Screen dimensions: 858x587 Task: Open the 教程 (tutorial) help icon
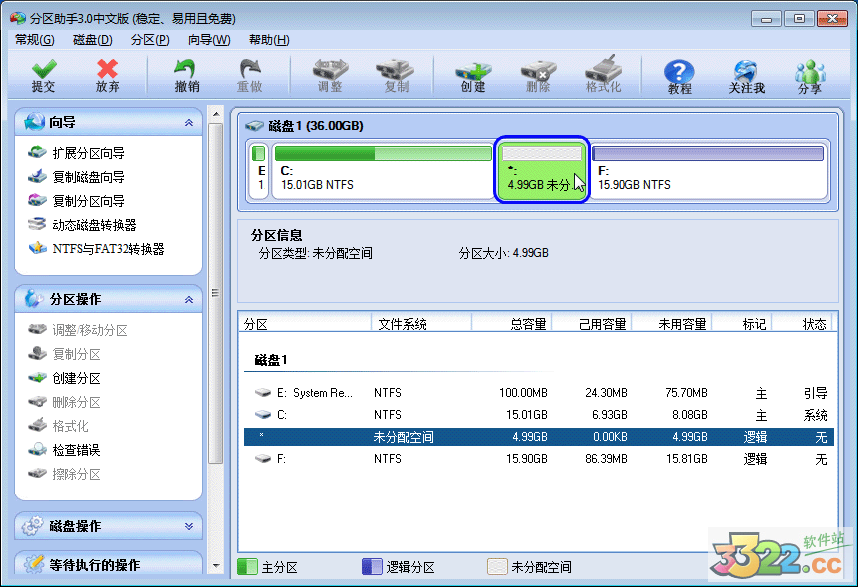click(680, 75)
